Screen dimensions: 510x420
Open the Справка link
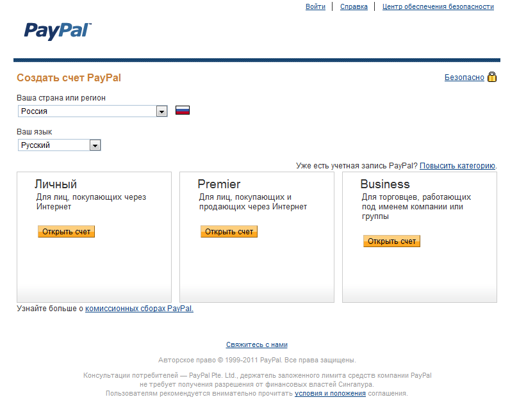coord(354,6)
